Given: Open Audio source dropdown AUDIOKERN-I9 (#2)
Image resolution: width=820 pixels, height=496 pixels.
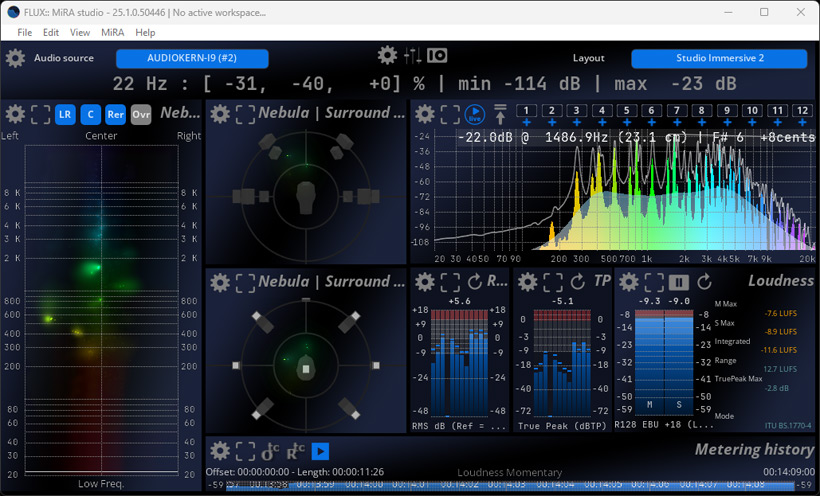Looking at the screenshot, I should (x=192, y=59).
